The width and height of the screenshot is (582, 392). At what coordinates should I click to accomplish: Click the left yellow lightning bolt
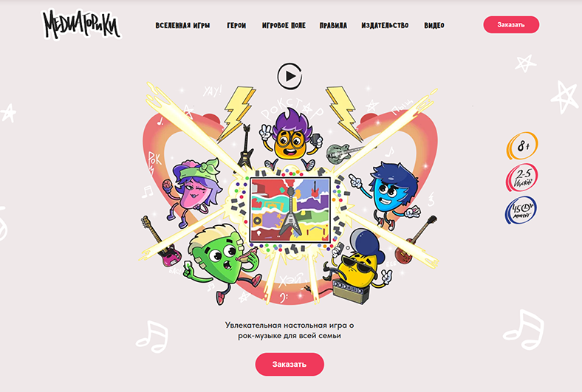point(236,114)
